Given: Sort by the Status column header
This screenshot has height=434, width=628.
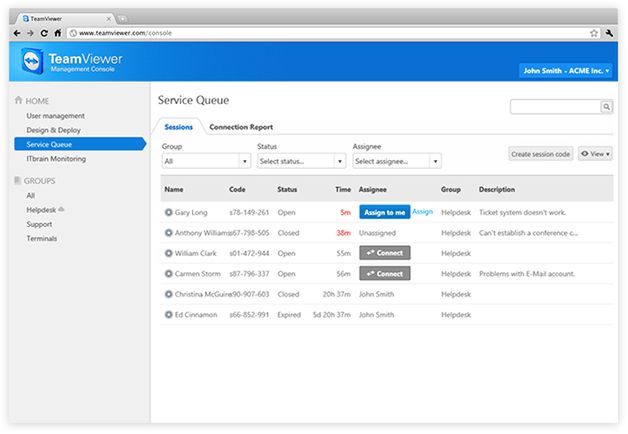Looking at the screenshot, I should click(x=287, y=189).
